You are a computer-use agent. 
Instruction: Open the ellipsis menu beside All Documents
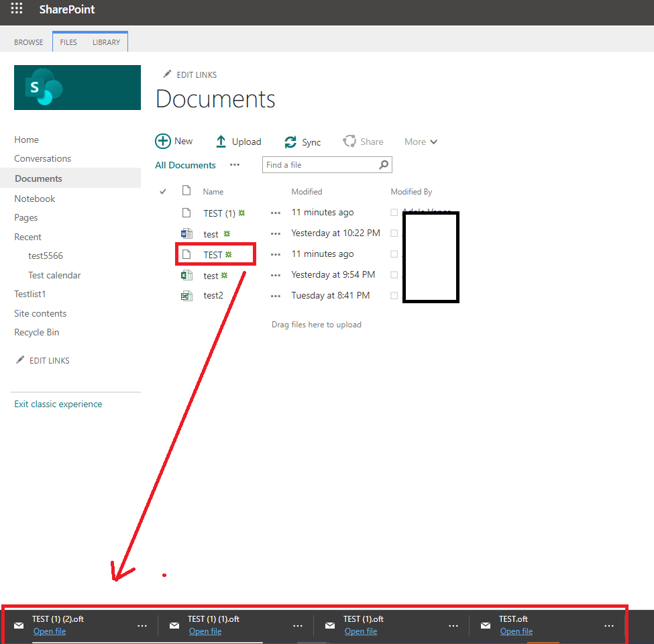pos(234,165)
